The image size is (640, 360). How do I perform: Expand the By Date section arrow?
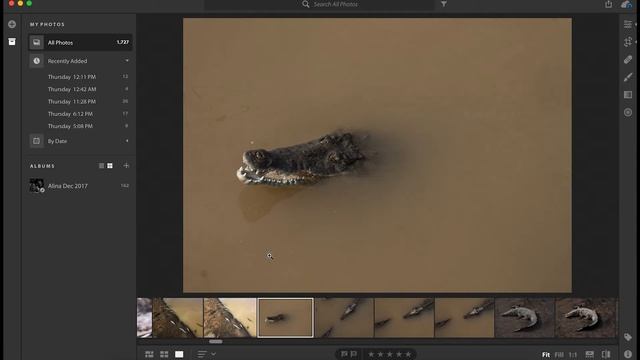pos(127,141)
